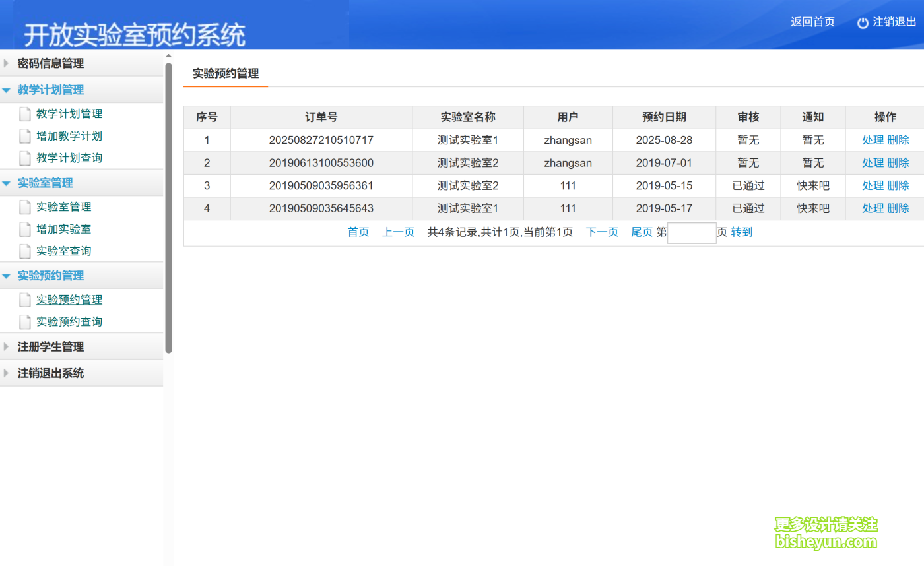Click the document icon next to 实验室查询
Viewport: 924px width, 566px height.
[25, 251]
